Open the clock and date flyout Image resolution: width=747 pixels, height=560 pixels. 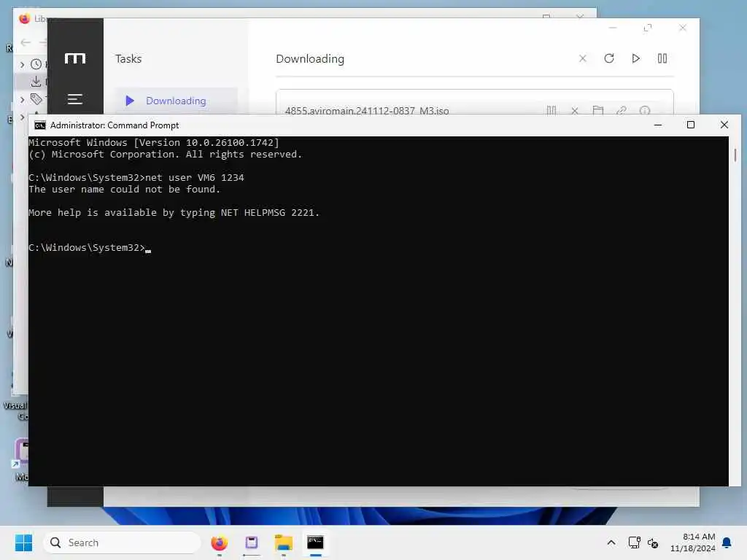(693, 542)
